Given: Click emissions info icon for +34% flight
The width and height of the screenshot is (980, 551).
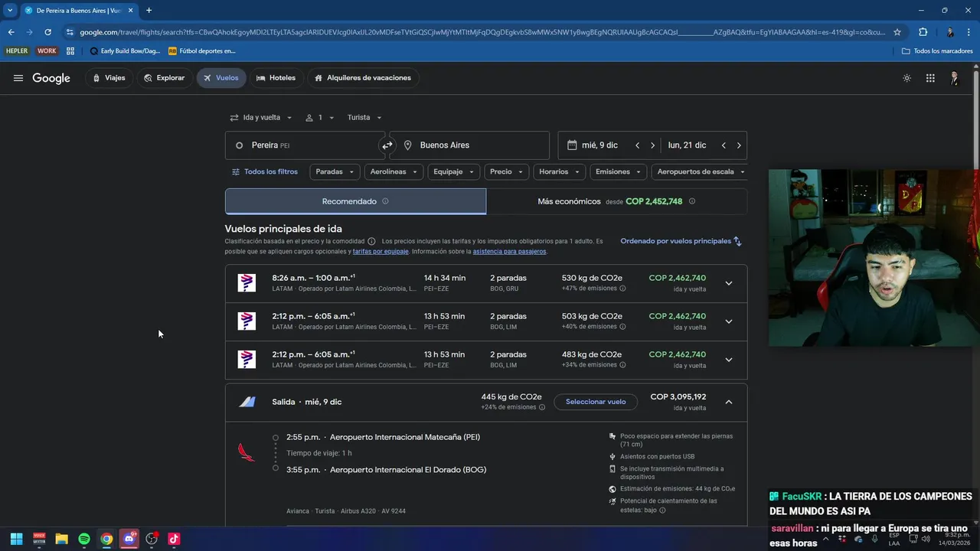Looking at the screenshot, I should click(x=622, y=365).
